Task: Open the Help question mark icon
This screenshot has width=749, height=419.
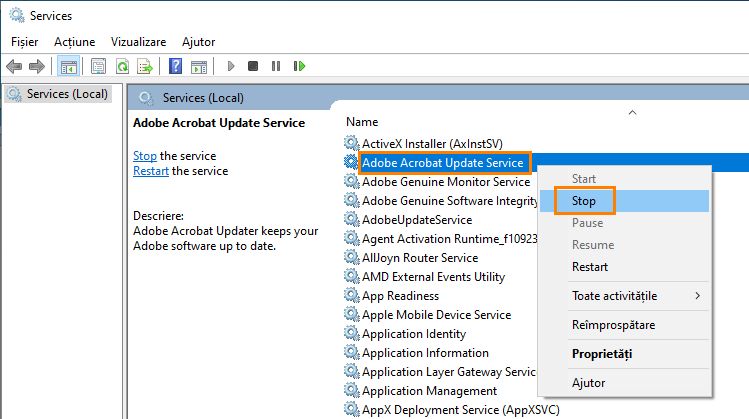Action: [x=175, y=66]
